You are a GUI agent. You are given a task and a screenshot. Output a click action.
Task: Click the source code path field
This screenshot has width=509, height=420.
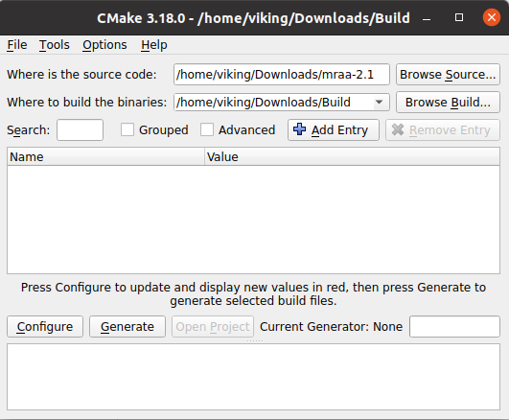pos(282,75)
